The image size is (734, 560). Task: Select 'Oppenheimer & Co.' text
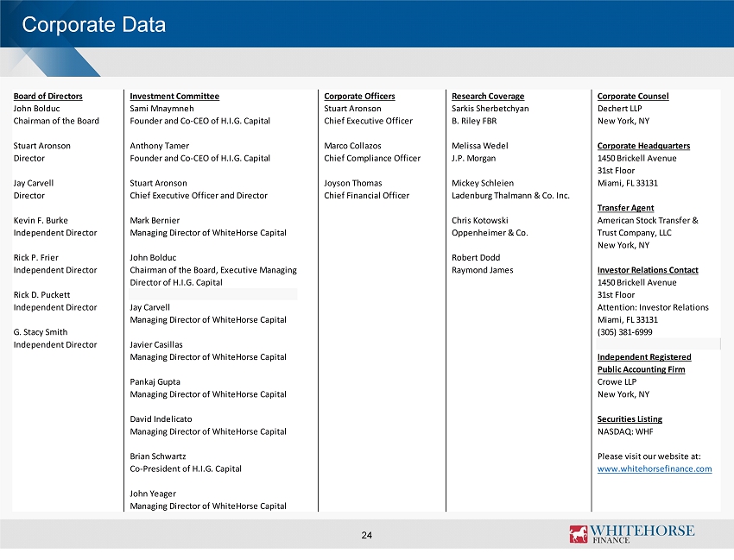tap(490, 232)
